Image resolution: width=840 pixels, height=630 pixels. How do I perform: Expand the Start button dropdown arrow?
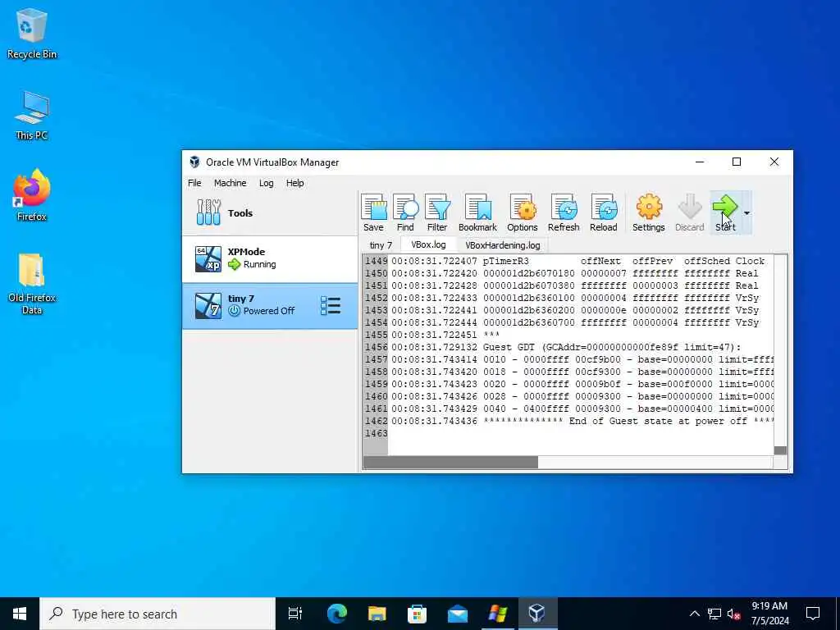[746, 213]
